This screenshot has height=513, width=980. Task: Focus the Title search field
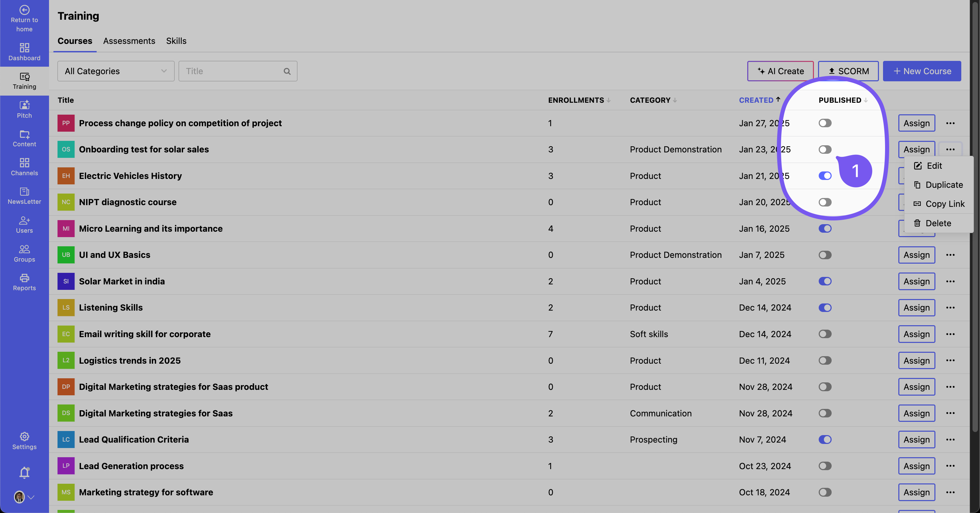[x=233, y=71]
